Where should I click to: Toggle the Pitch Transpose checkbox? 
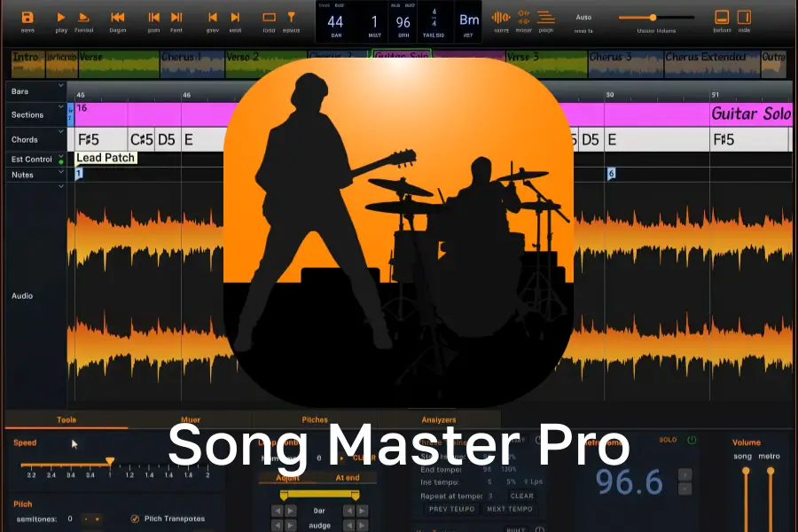(135, 519)
